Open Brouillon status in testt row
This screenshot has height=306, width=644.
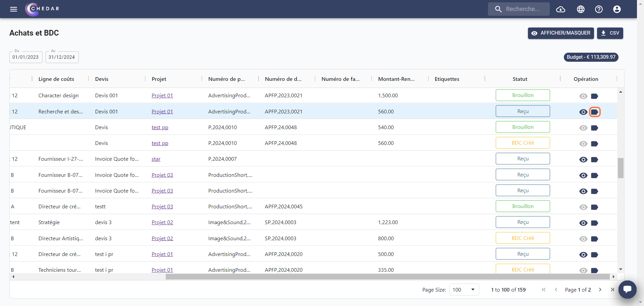[523, 206]
